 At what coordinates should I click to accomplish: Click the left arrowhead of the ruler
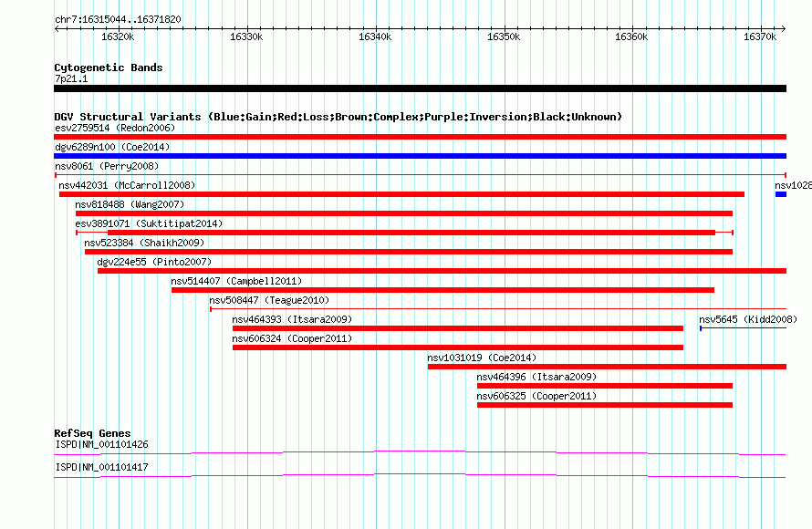(x=57, y=29)
